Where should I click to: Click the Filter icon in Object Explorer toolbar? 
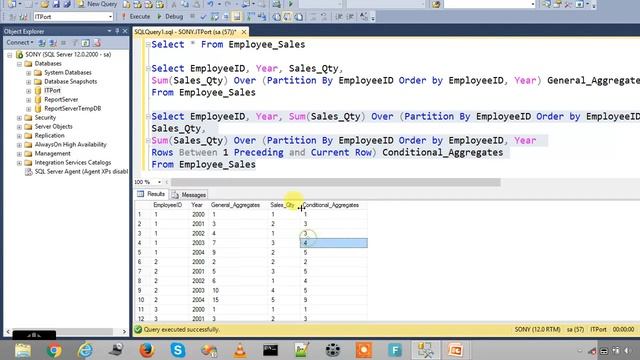[75, 42]
